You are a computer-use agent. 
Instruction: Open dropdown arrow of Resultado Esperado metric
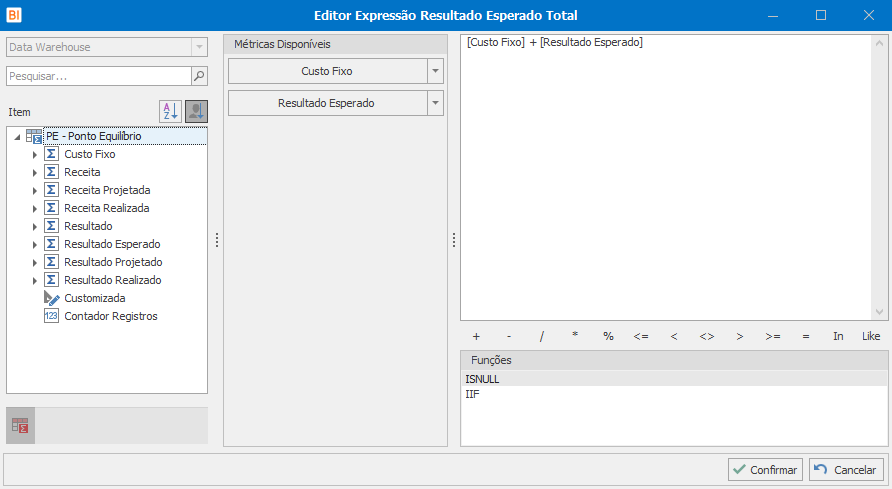[435, 103]
